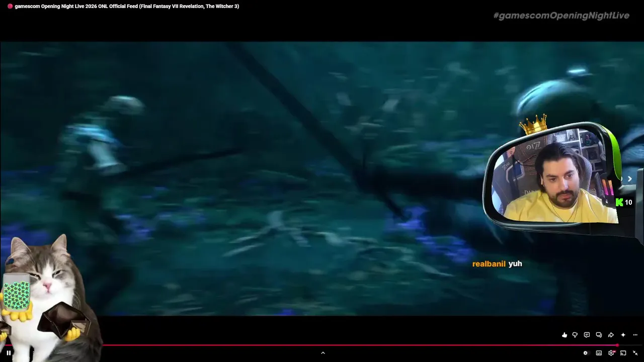Pause the video playback

click(9, 353)
